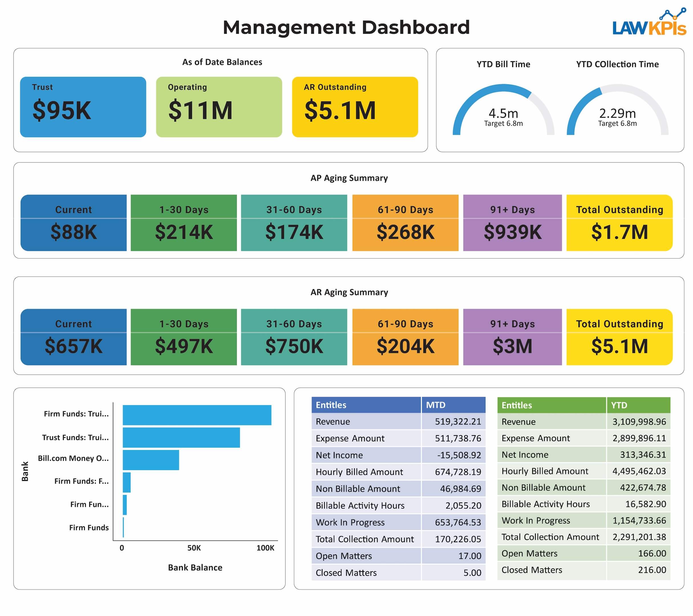Click the YTD Bill Time gauge

[503, 110]
